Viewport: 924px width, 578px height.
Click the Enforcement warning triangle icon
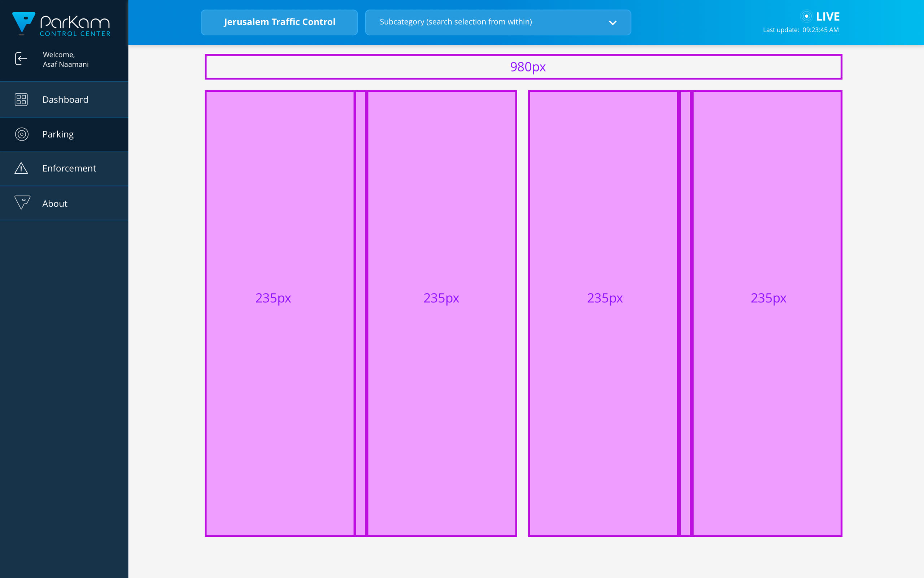point(21,168)
